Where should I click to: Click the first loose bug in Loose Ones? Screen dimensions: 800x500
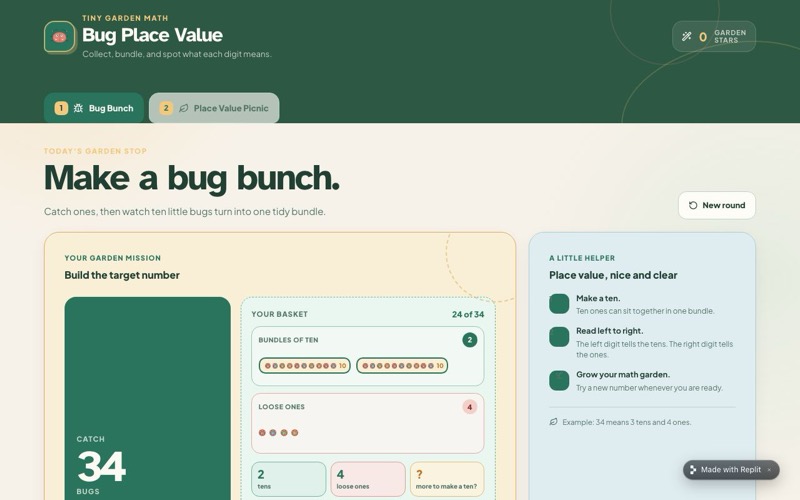(x=262, y=433)
